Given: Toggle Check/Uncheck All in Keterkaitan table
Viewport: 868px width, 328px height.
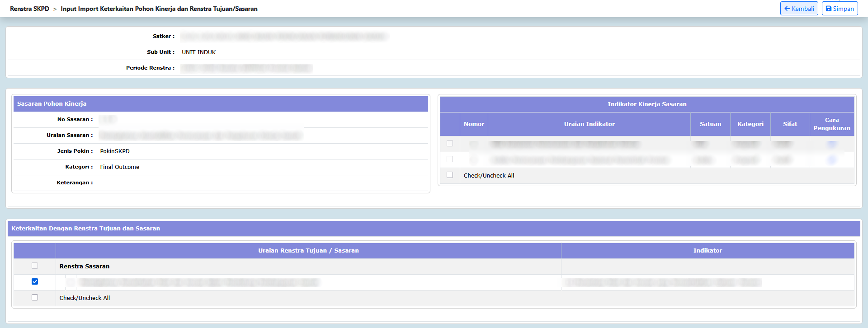Looking at the screenshot, I should tap(35, 297).
